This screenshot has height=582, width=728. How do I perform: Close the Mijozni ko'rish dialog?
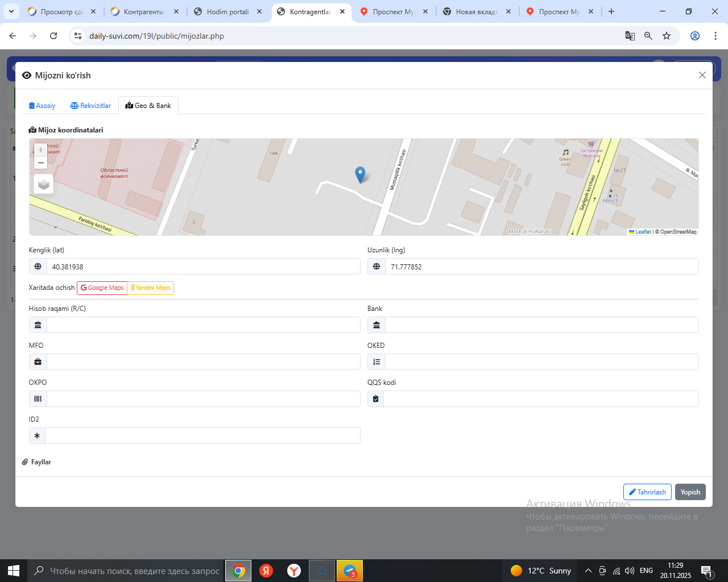point(702,75)
